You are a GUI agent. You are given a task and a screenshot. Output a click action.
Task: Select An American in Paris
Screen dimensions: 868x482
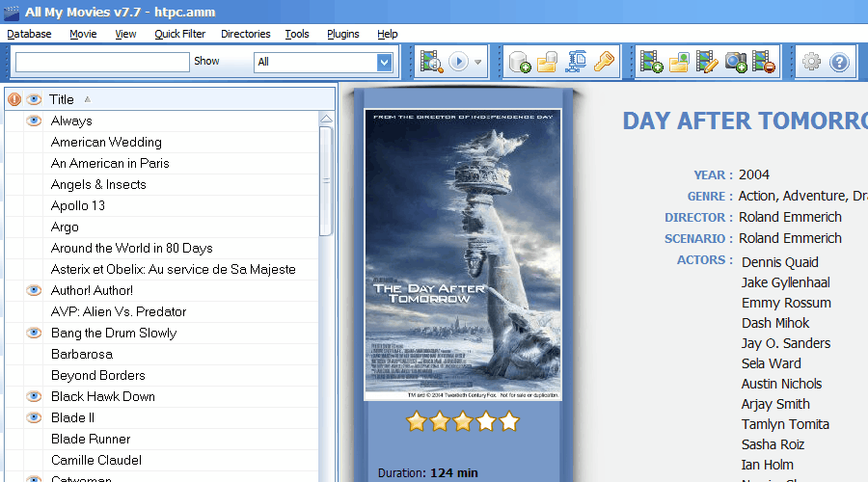[x=110, y=163]
